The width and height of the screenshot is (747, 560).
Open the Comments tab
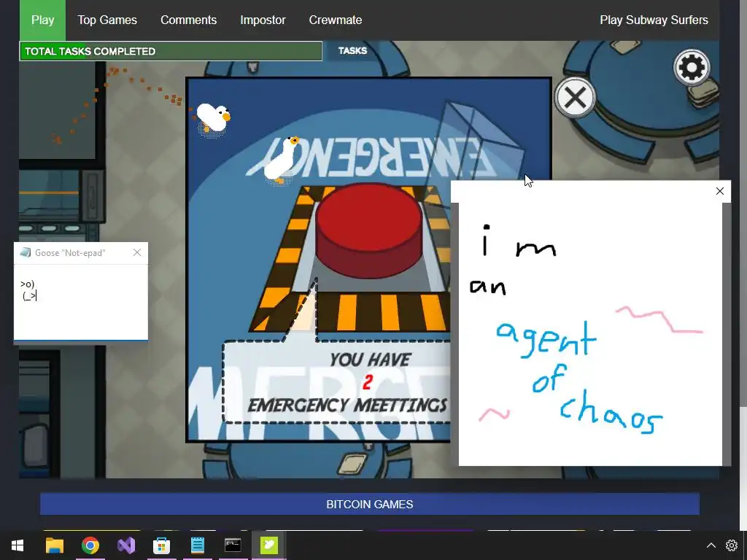click(189, 20)
